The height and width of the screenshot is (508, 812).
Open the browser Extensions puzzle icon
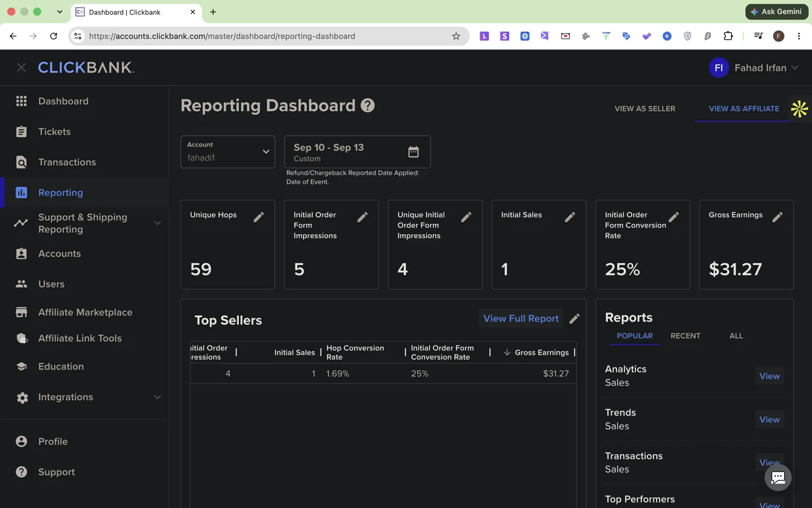(x=728, y=36)
